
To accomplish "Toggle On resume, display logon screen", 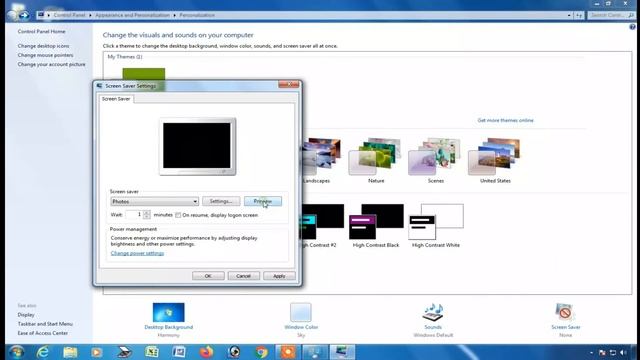I will coord(178,215).
